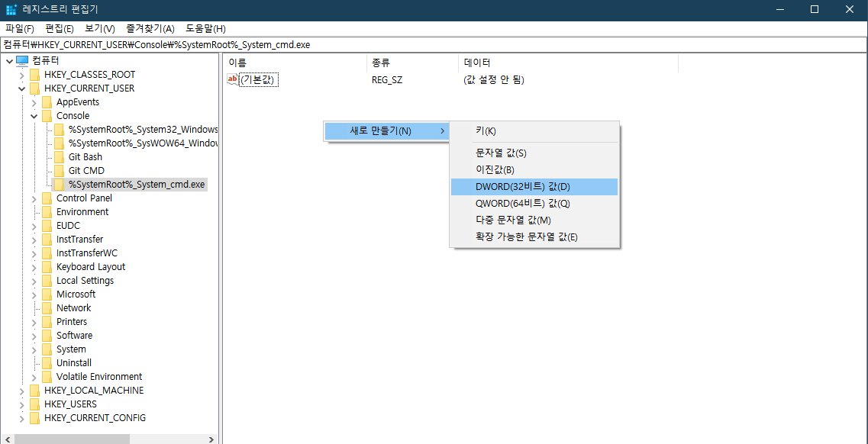Image resolution: width=868 pixels, height=444 pixels.
Task: Click the Printers folder icon
Action: (x=47, y=321)
